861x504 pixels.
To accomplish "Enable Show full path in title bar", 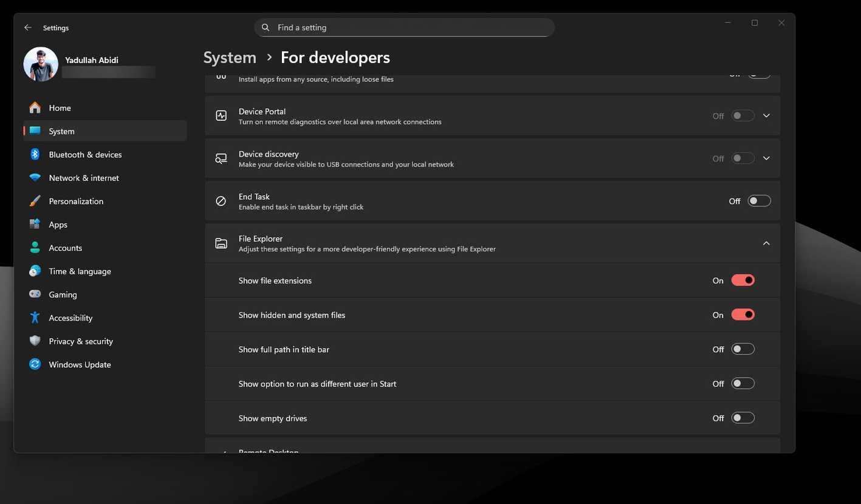I will click(743, 349).
